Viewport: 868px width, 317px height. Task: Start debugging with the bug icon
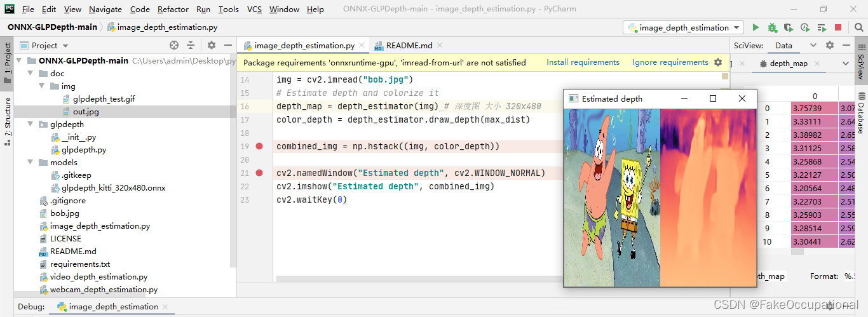coord(772,27)
